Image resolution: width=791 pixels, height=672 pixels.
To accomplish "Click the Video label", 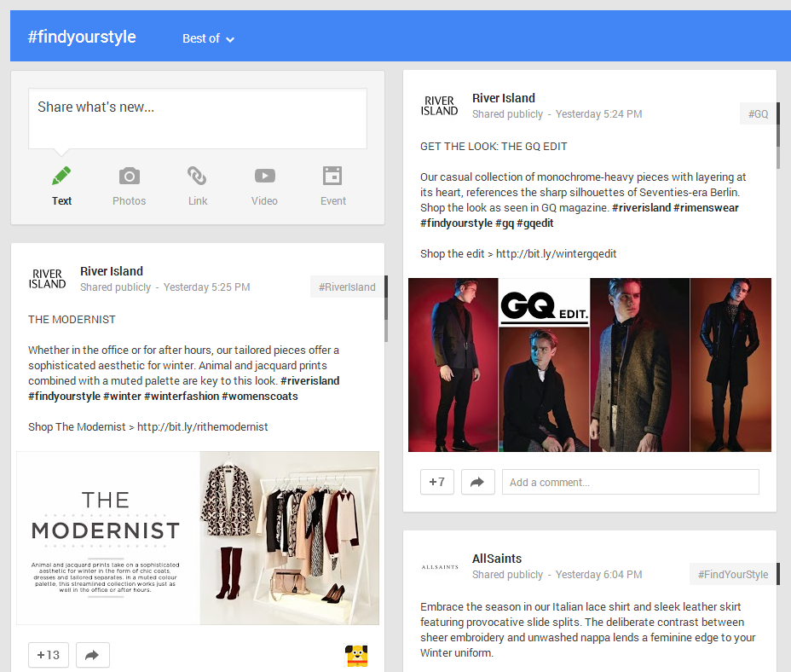I will click(264, 201).
